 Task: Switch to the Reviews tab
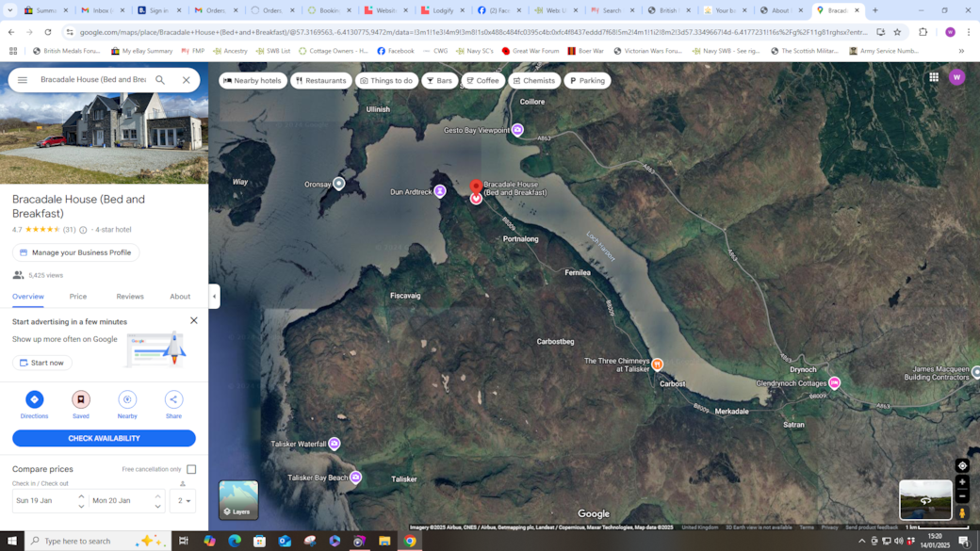130,297
